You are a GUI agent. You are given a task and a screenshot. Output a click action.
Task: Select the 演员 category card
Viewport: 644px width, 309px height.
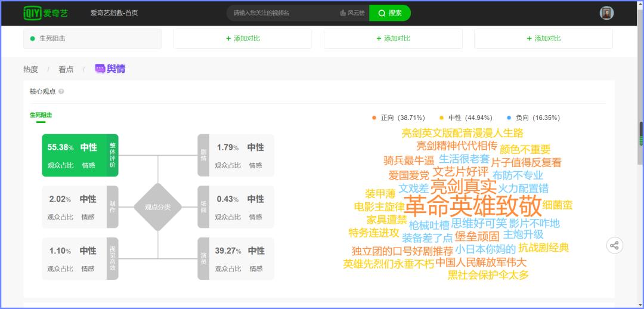point(236,259)
